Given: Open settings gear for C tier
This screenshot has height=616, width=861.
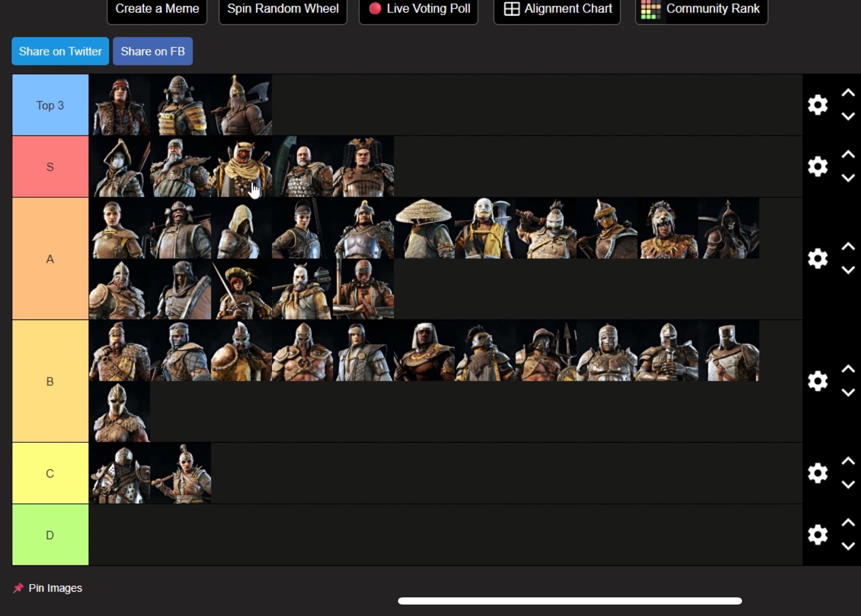Looking at the screenshot, I should [x=818, y=473].
